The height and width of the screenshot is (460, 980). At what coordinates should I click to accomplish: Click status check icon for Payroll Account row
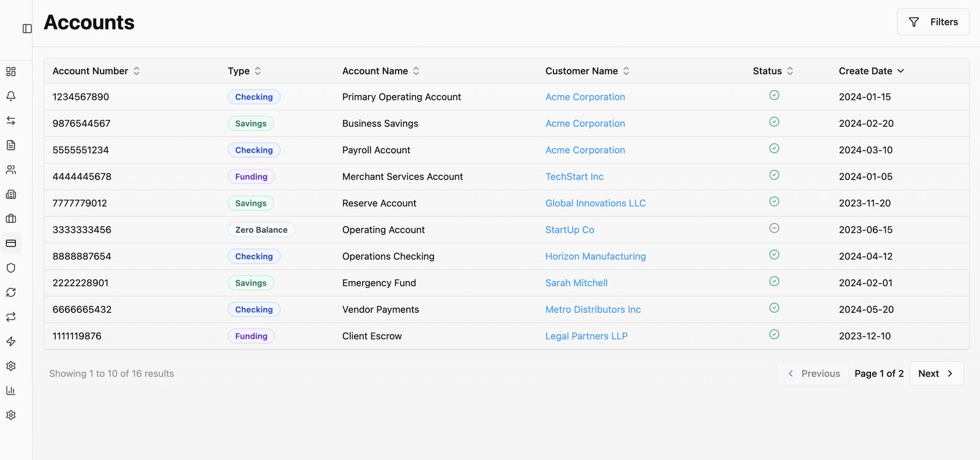[774, 148]
